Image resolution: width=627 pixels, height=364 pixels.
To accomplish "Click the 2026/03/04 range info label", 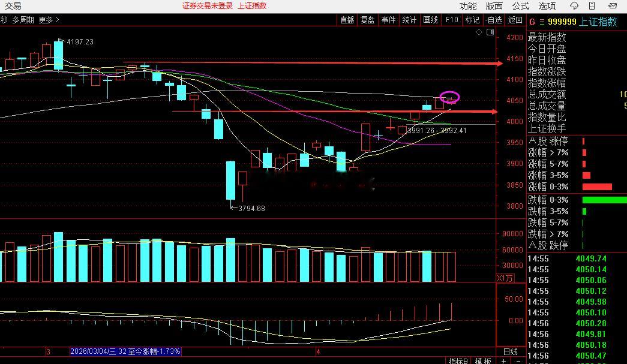I will [125, 351].
